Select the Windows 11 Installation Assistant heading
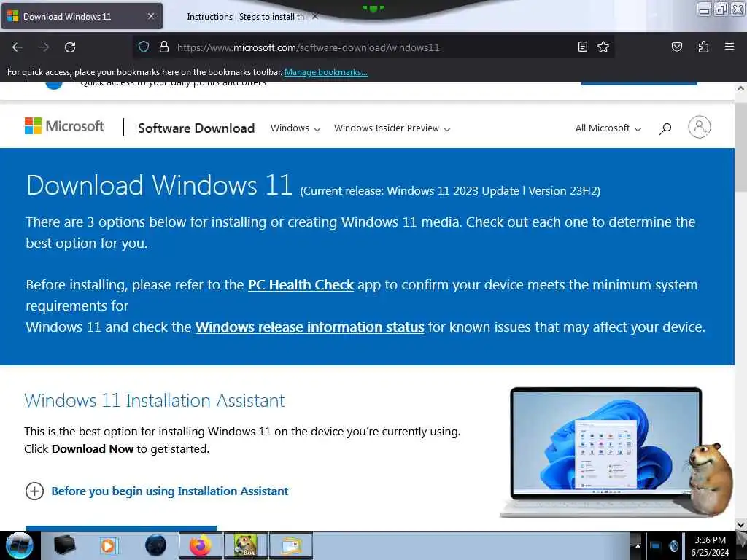The width and height of the screenshot is (747, 560). pyautogui.click(x=155, y=400)
